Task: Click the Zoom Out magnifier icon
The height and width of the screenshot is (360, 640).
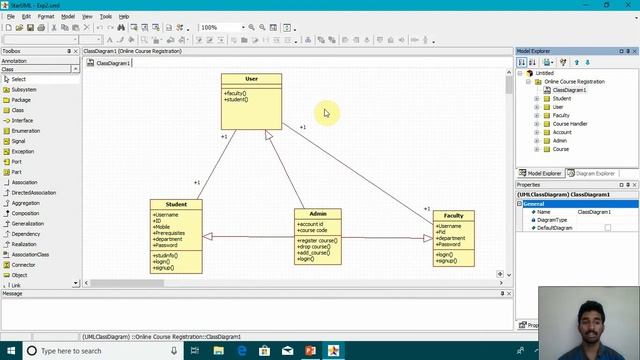Action: coord(262,28)
